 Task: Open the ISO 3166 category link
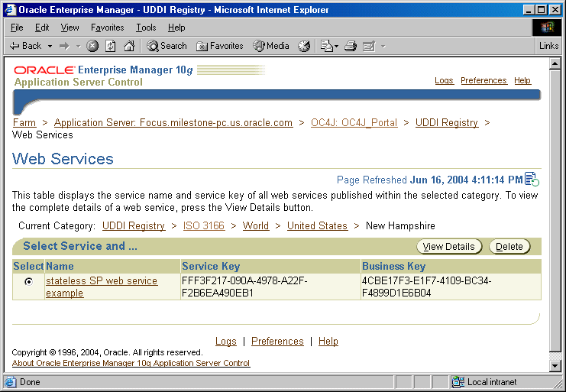click(x=204, y=226)
